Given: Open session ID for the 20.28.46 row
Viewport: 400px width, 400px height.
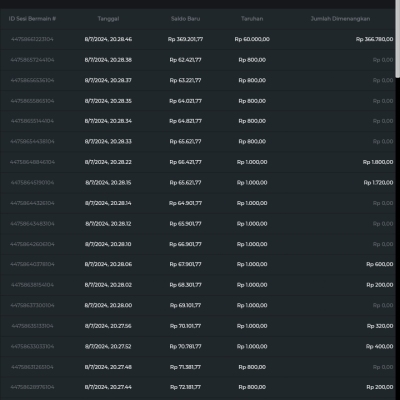Looking at the screenshot, I should [32, 39].
